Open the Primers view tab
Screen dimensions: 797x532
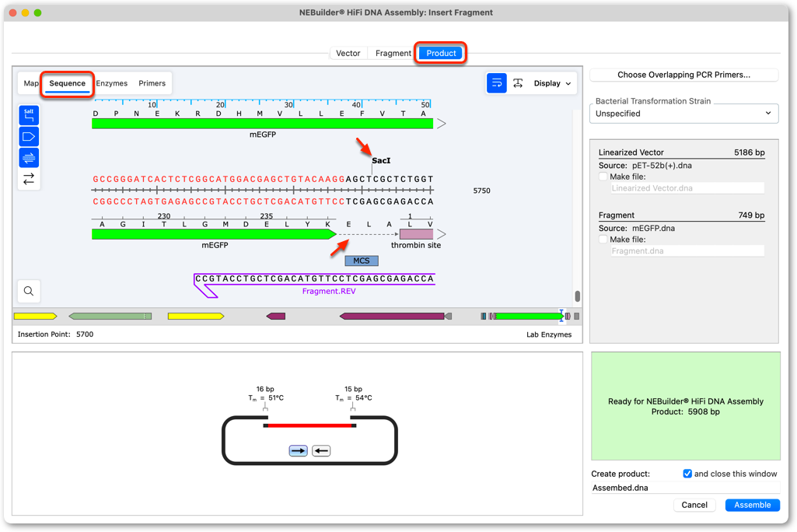[152, 83]
